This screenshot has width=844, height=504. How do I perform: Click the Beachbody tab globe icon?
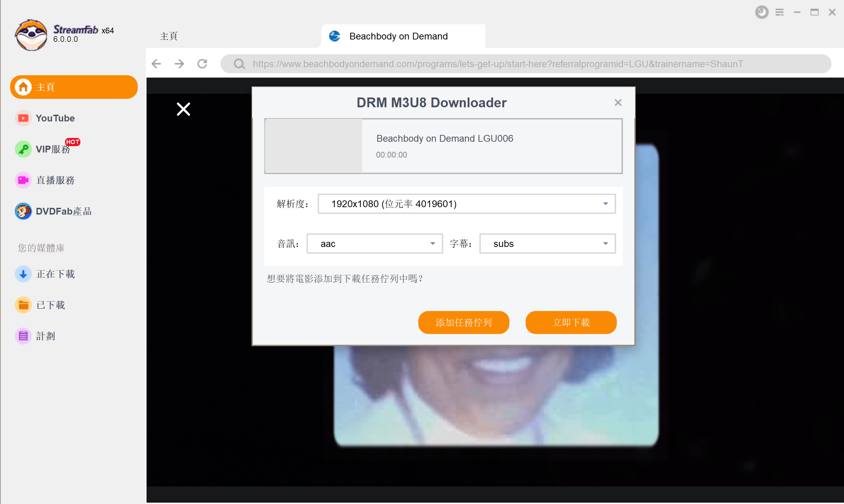(335, 36)
